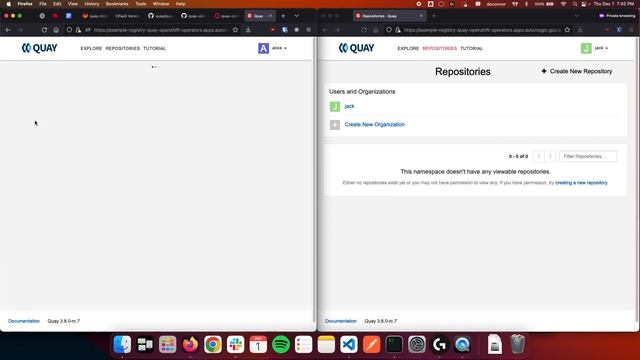Open Spotlight search in the menu bar
The width and height of the screenshot is (640, 360).
pyautogui.click(x=575, y=4)
